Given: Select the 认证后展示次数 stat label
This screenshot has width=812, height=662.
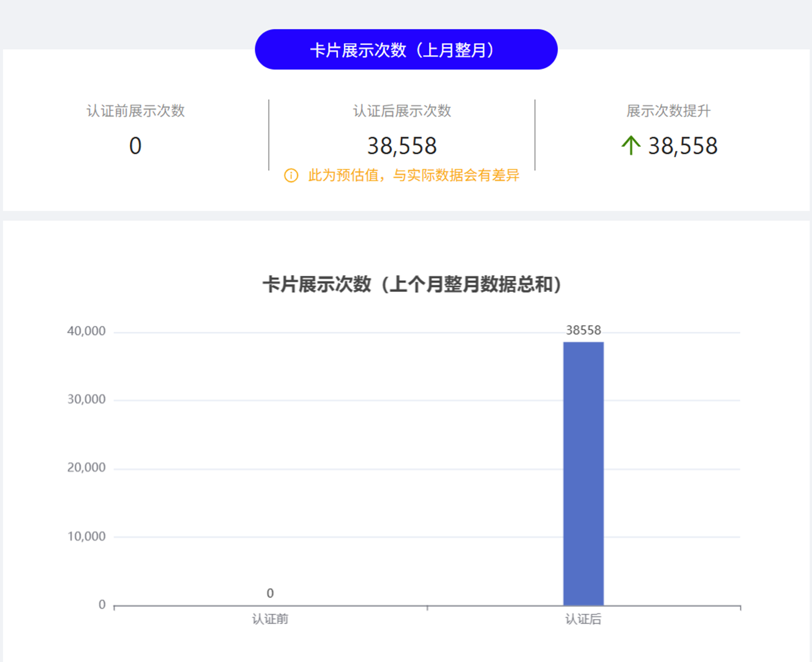Looking at the screenshot, I should point(402,111).
